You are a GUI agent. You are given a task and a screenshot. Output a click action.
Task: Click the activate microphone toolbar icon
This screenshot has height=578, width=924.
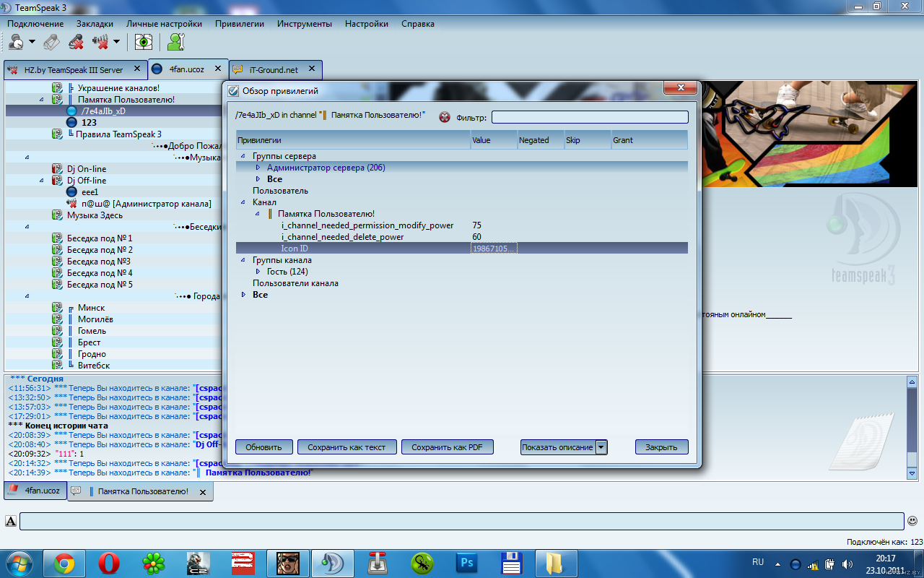pyautogui.click(x=51, y=42)
